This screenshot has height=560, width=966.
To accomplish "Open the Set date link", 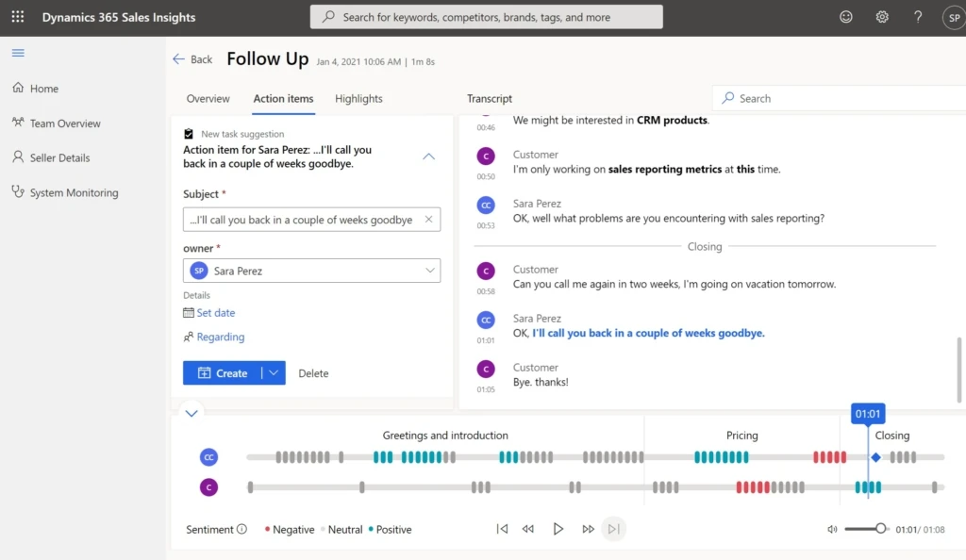I will click(x=215, y=312).
